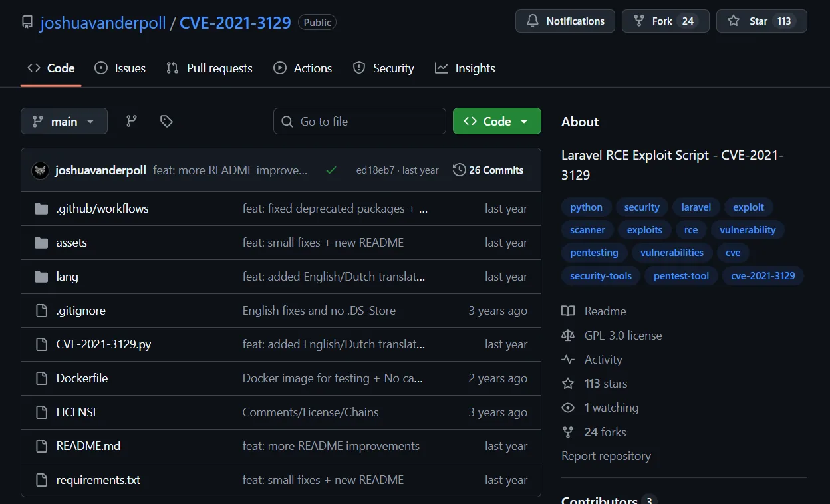View the Insights tab
The width and height of the screenshot is (830, 504).
click(465, 68)
